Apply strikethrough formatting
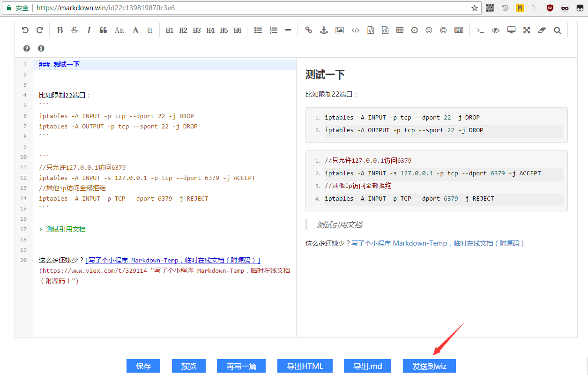The image size is (588, 375). pyautogui.click(x=74, y=30)
